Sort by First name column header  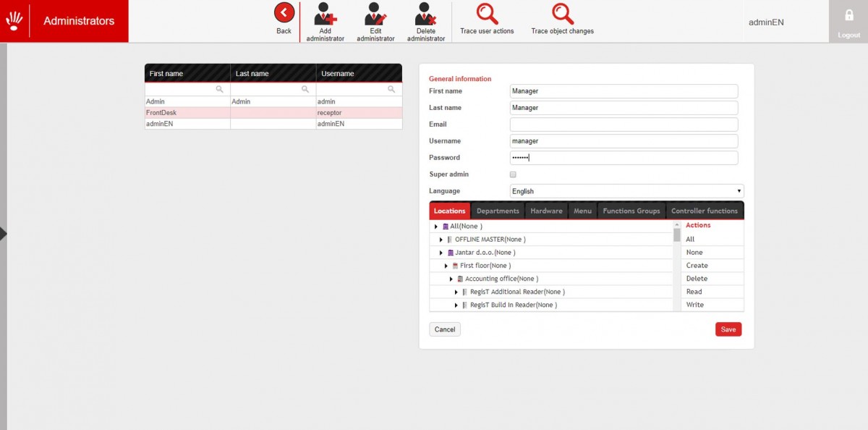click(187, 73)
